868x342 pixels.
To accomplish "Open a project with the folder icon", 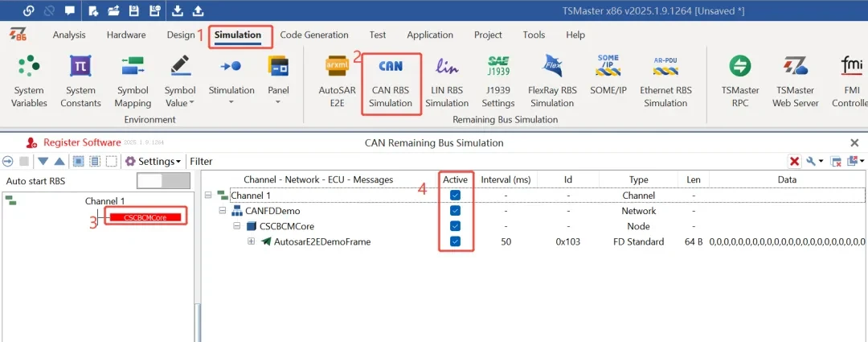I will [113, 10].
